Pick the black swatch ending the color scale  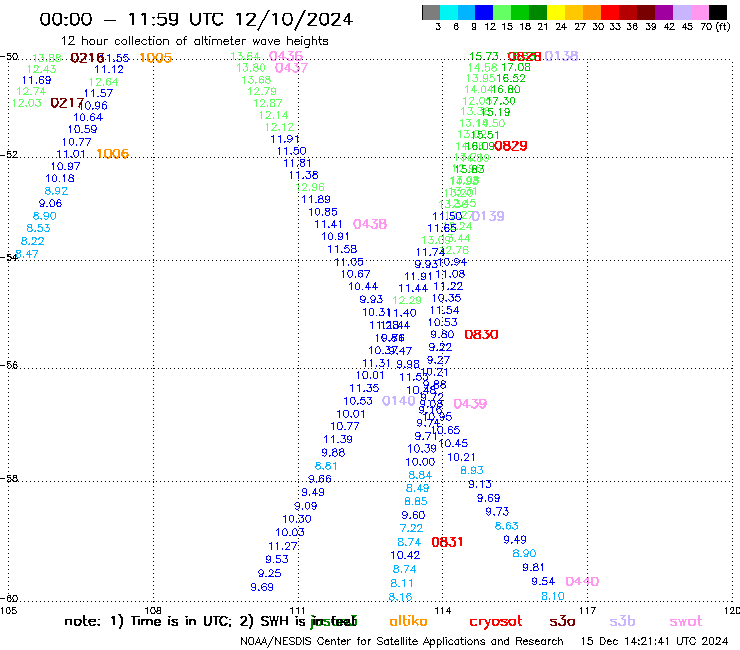pyautogui.click(x=717, y=12)
